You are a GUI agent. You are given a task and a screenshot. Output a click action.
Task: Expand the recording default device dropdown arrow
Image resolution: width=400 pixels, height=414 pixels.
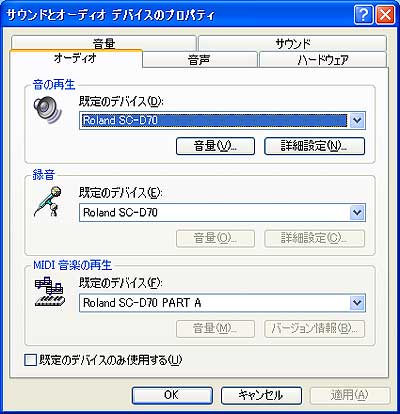(357, 212)
